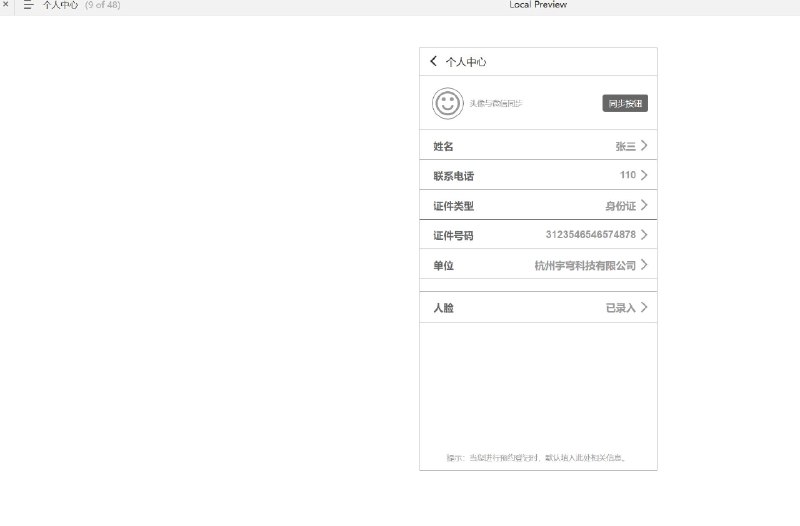Expand the 证件类型 row chevron

pyautogui.click(x=644, y=205)
